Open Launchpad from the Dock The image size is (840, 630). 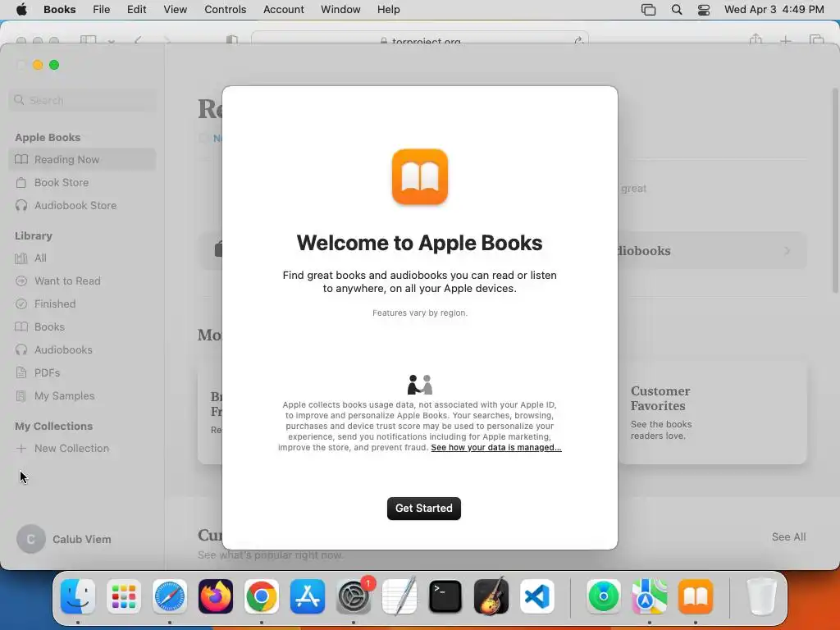124,596
